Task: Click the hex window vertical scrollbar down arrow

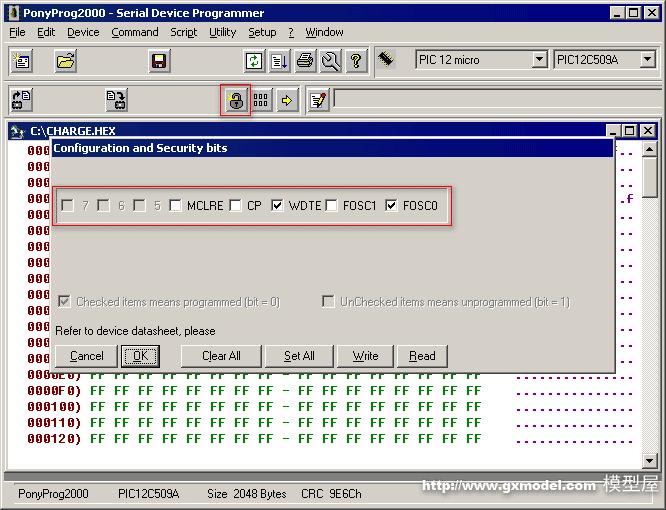Action: pos(650,460)
